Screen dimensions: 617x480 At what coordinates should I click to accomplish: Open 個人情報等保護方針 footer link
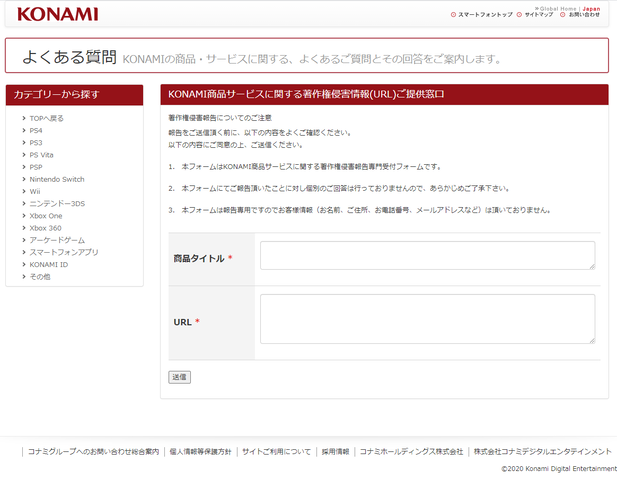[200, 452]
